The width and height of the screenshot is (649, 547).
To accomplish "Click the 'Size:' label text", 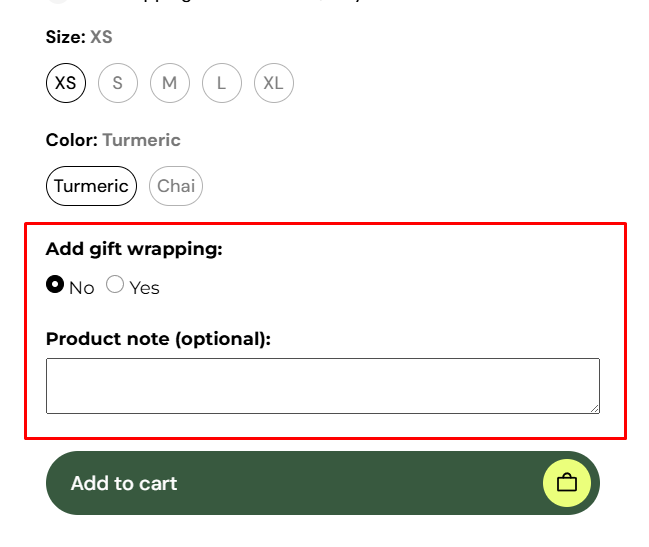I will 65,37.
